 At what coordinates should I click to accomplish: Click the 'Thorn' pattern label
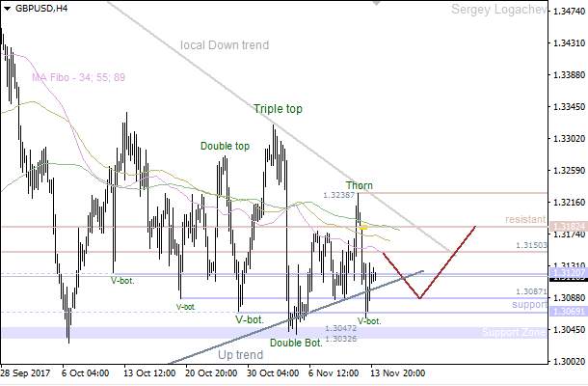(x=360, y=185)
